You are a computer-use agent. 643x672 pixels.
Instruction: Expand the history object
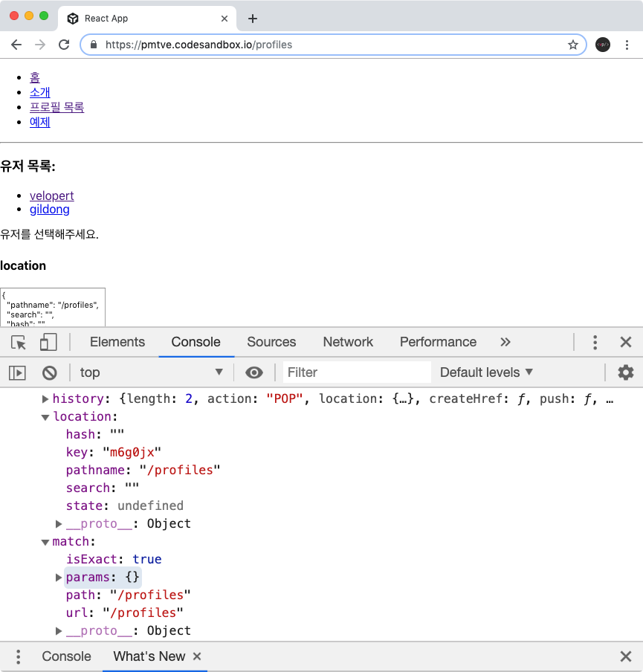45,399
